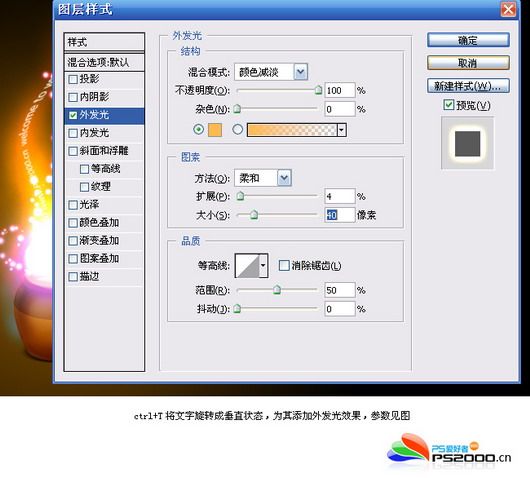The height and width of the screenshot is (478, 530).
Task: Open the 投影 style row label
Action: tap(89, 79)
